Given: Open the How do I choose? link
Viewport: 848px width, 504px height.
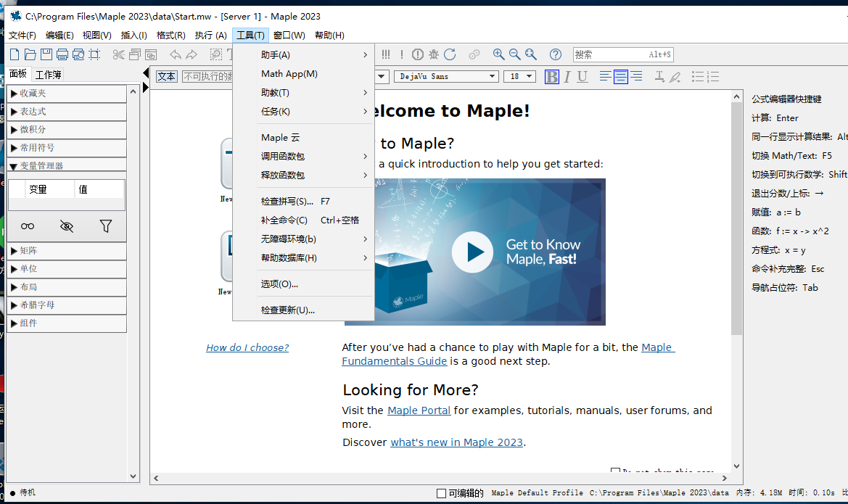Looking at the screenshot, I should click(247, 347).
